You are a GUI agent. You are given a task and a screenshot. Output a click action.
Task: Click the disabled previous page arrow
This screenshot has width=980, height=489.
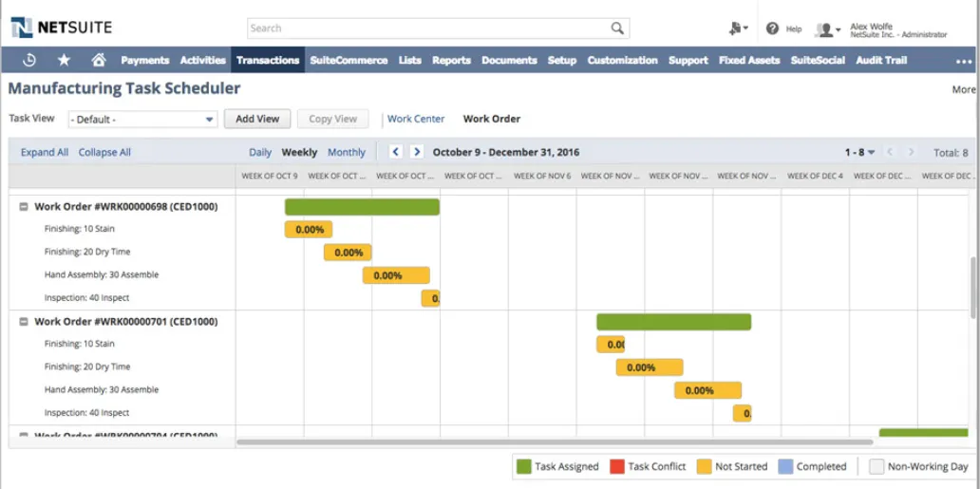[x=890, y=152]
